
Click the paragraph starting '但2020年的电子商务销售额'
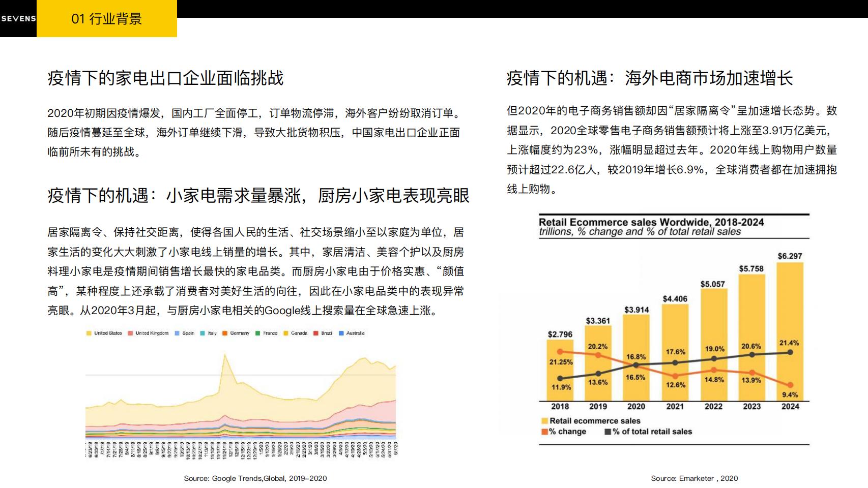672,150
